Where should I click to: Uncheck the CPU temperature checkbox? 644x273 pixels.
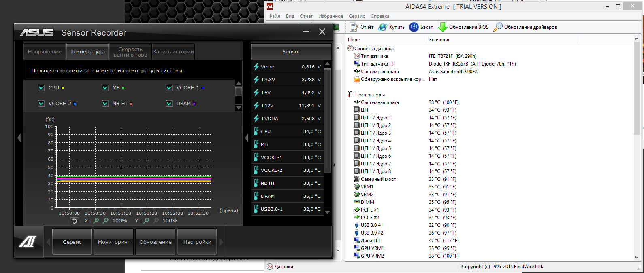[41, 88]
